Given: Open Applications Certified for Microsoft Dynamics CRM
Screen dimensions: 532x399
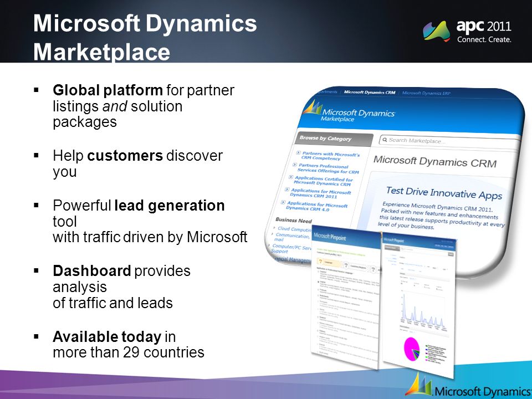Looking at the screenshot, I should pyautogui.click(x=323, y=181).
